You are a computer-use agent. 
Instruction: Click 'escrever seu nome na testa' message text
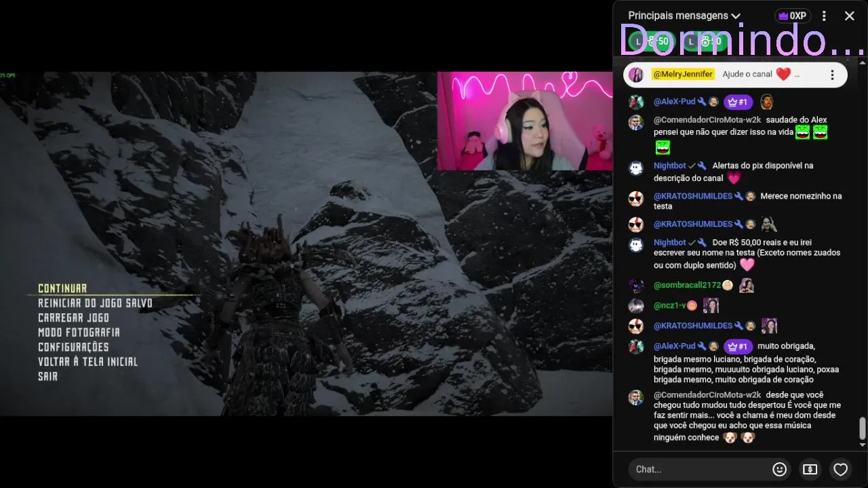click(705, 253)
